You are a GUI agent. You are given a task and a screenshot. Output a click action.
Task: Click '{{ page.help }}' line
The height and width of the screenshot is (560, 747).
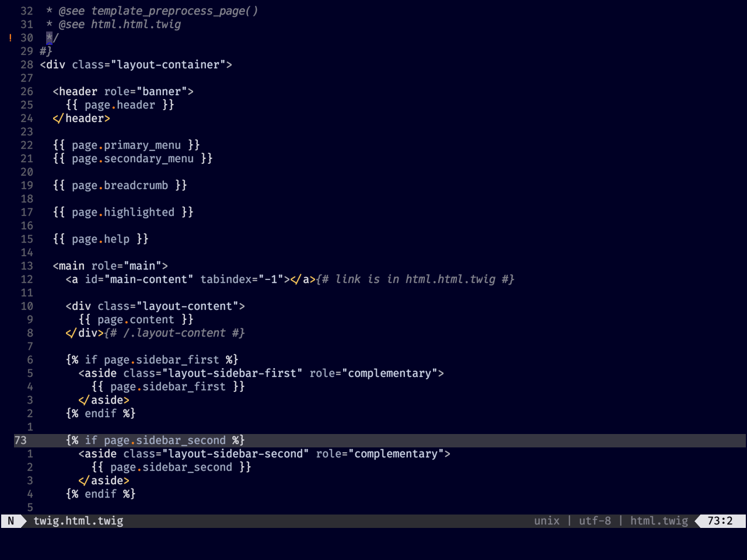[x=100, y=239]
